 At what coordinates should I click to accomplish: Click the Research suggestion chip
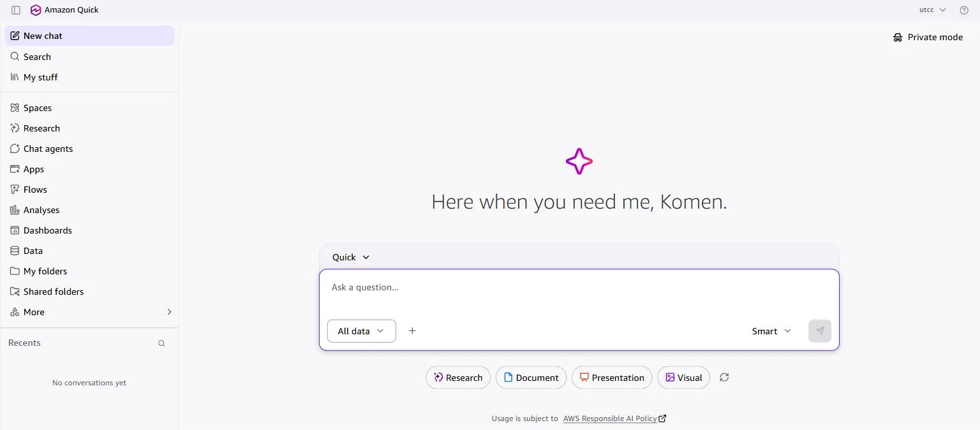click(458, 378)
